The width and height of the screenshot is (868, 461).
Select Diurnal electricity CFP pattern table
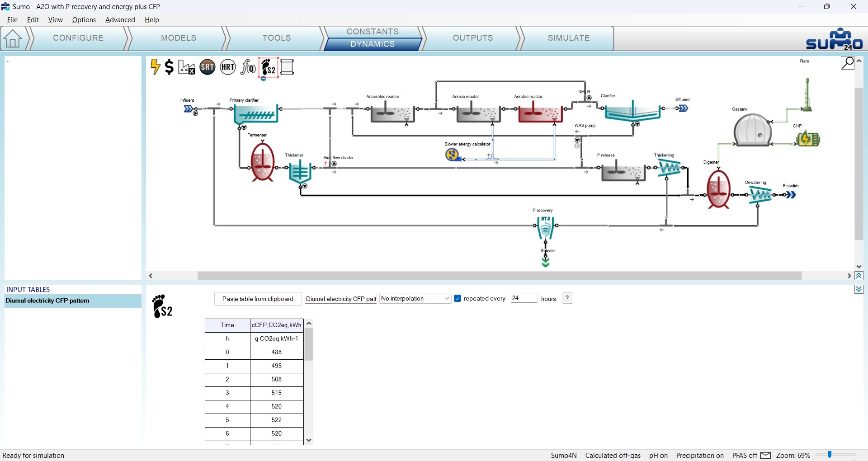click(x=73, y=301)
